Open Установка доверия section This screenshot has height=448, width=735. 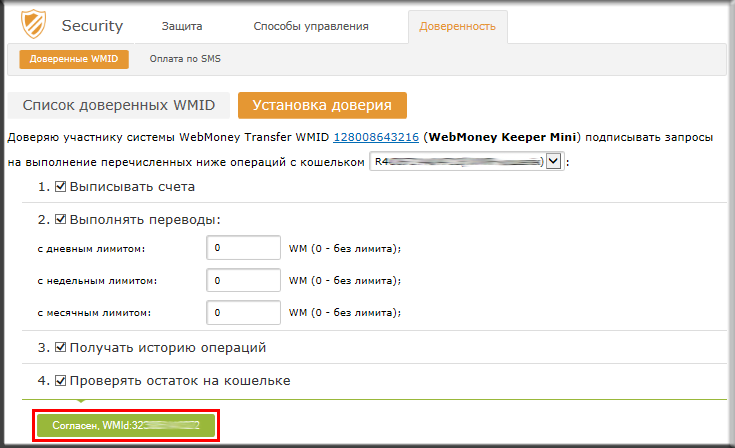pyautogui.click(x=322, y=105)
